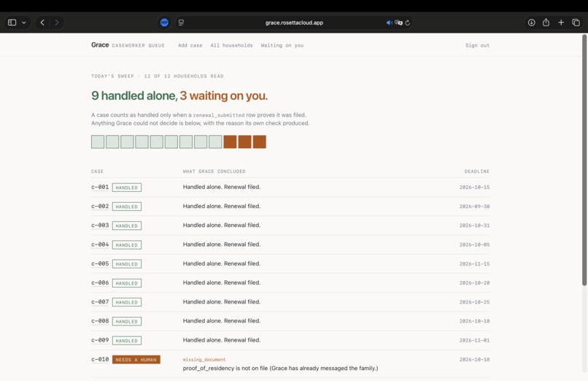Open the Add case nav link

point(190,45)
